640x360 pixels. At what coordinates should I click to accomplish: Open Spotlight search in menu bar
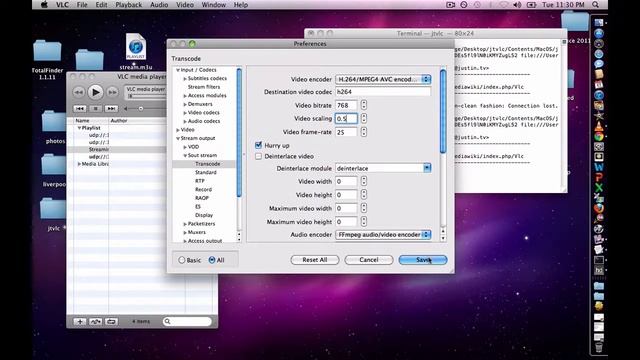[x=596, y=5]
